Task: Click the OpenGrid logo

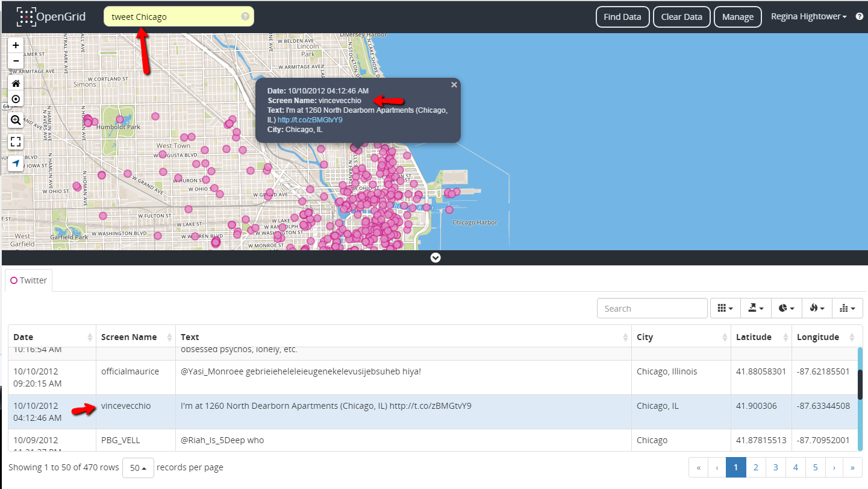Action: pyautogui.click(x=51, y=17)
